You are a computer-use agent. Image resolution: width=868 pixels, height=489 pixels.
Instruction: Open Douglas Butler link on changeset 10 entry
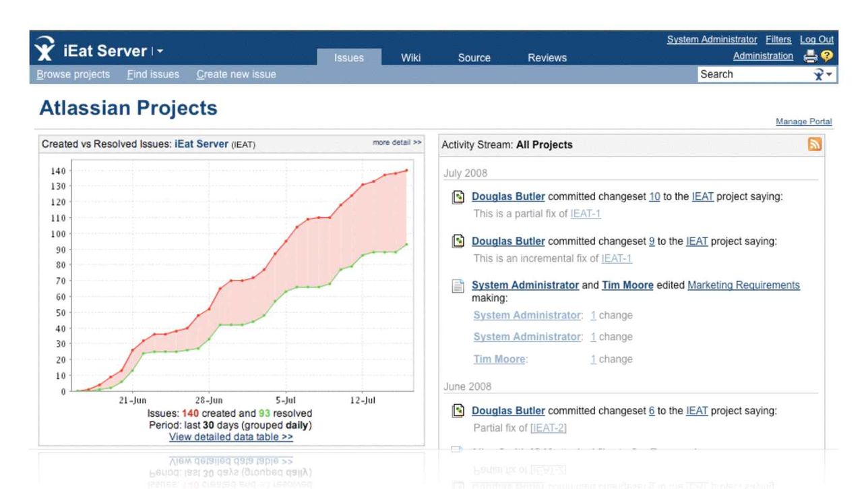point(508,197)
